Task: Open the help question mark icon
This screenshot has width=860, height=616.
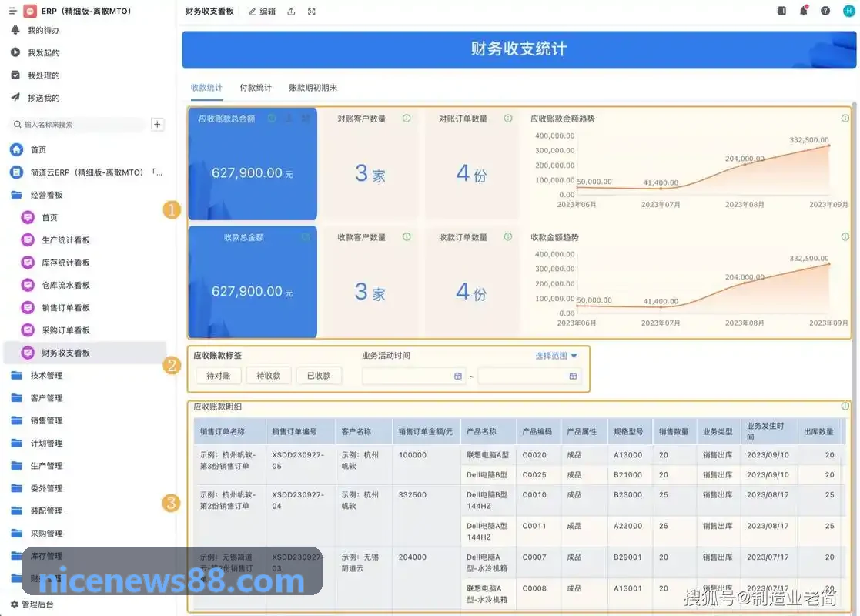Action: point(825,11)
